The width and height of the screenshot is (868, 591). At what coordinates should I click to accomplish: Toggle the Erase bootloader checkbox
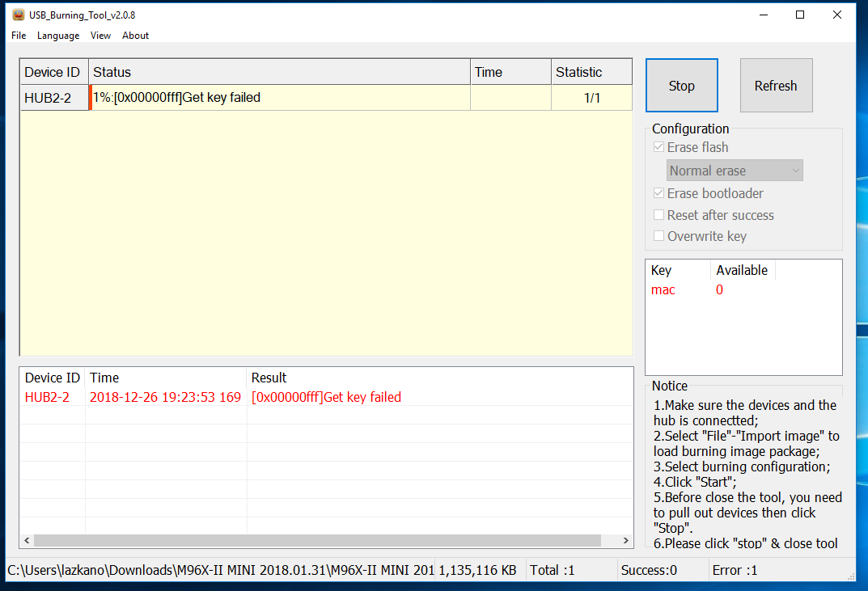click(660, 193)
